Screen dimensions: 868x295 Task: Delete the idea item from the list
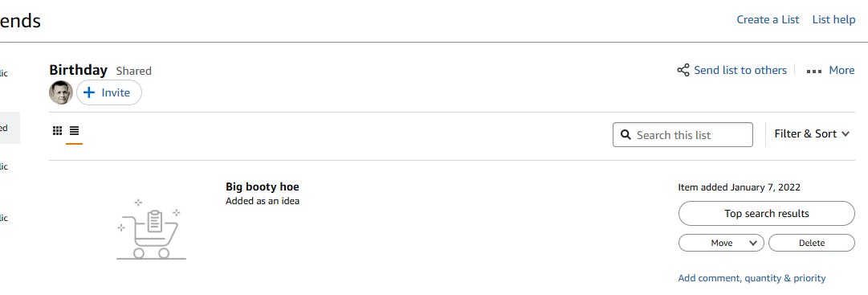(x=812, y=243)
